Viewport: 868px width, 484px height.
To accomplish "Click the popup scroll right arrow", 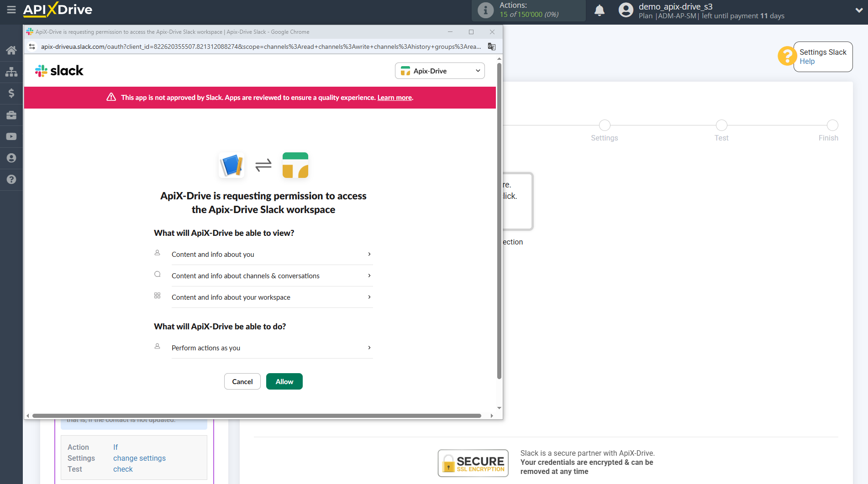I will click(492, 416).
